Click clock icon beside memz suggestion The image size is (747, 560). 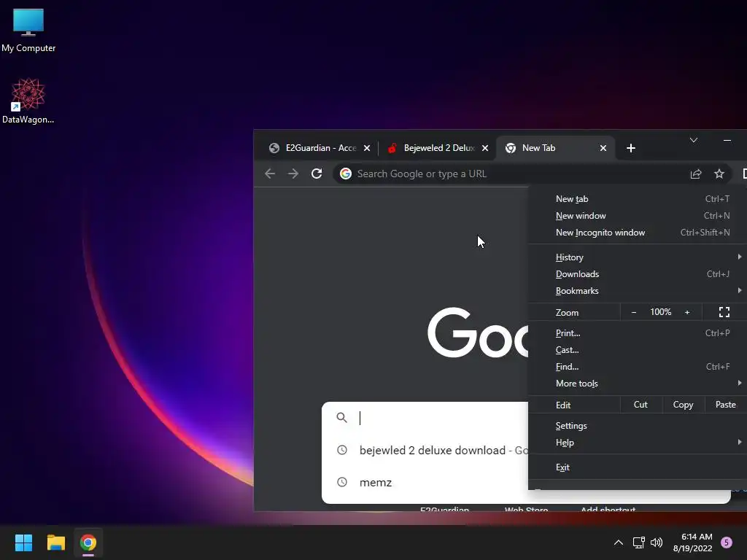342,482
